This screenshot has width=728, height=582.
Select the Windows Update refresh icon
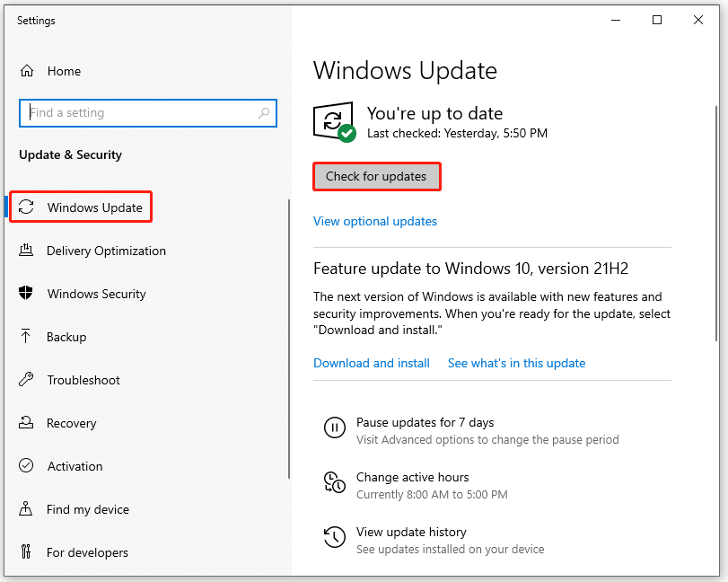[27, 207]
